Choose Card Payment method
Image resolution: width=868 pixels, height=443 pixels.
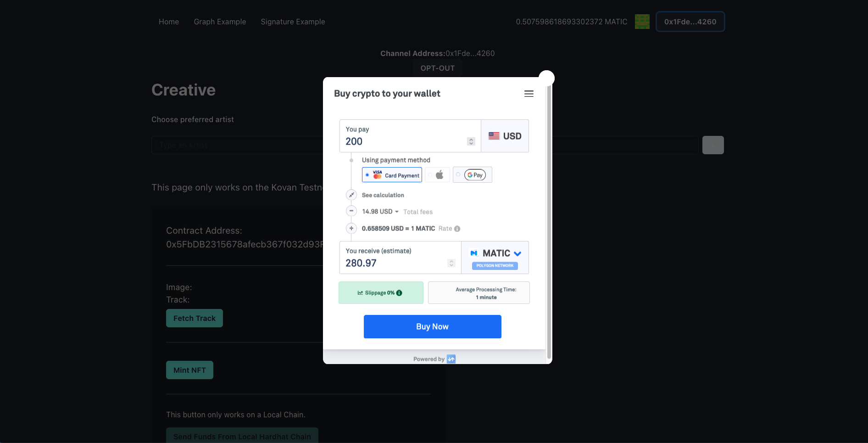pyautogui.click(x=392, y=175)
